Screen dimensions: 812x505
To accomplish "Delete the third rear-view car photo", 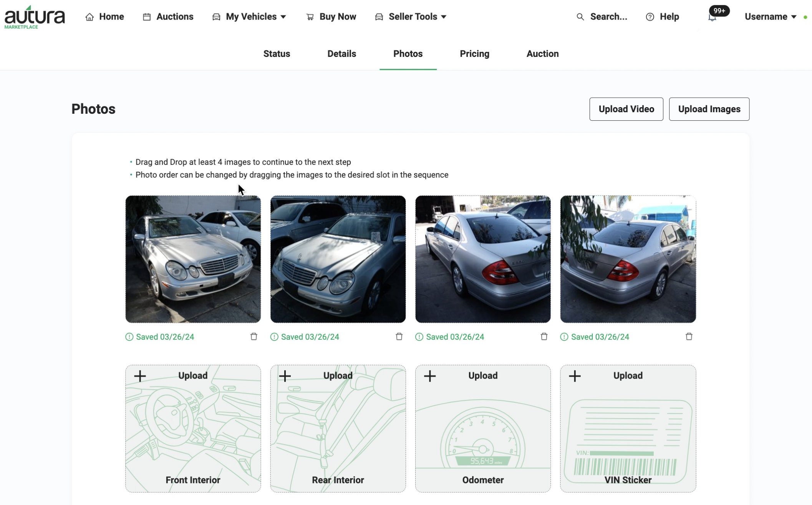I will (x=544, y=337).
